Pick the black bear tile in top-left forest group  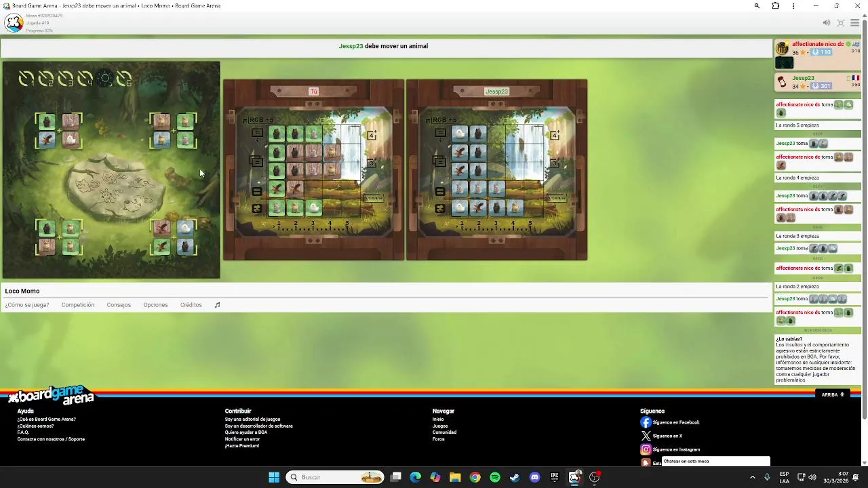(x=47, y=122)
